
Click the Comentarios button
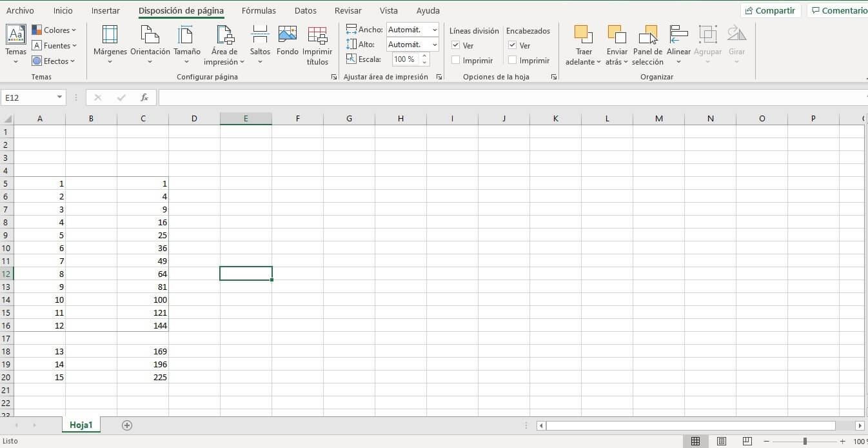coord(837,10)
